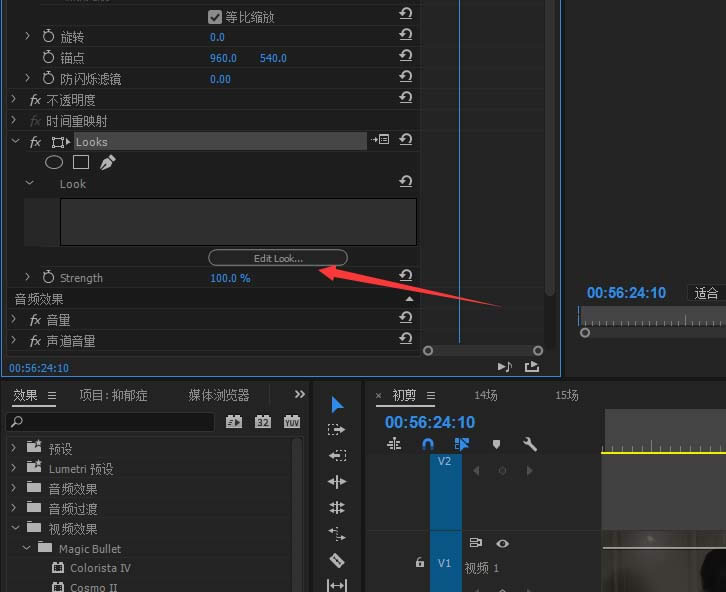
Task: Click the Strength value 100.0 %
Action: pos(230,278)
